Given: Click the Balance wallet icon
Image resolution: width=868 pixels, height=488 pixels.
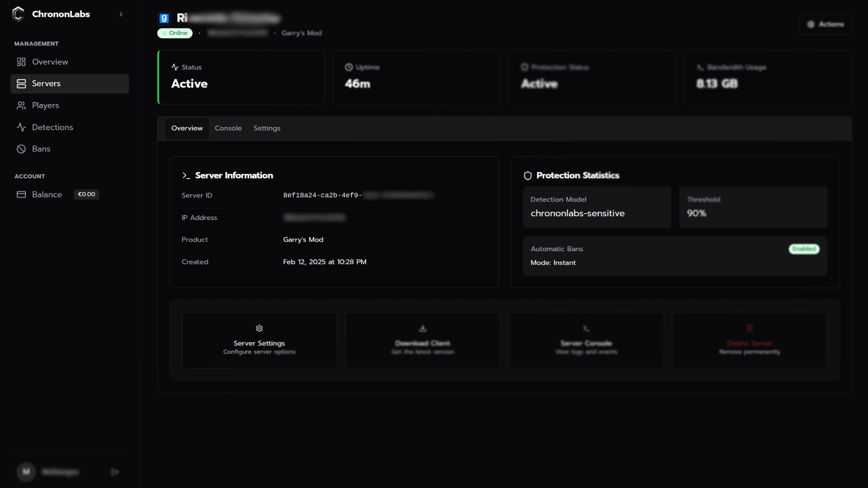Looking at the screenshot, I should [21, 194].
